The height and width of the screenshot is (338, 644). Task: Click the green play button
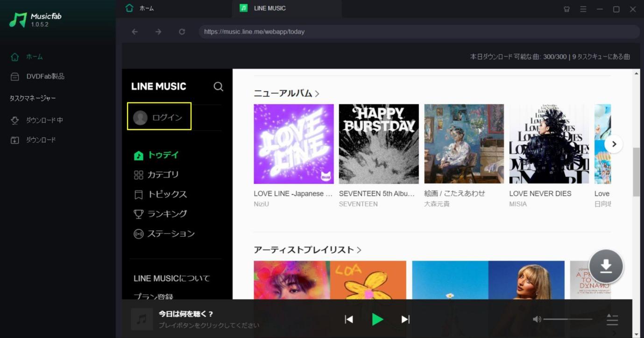pyautogui.click(x=377, y=319)
